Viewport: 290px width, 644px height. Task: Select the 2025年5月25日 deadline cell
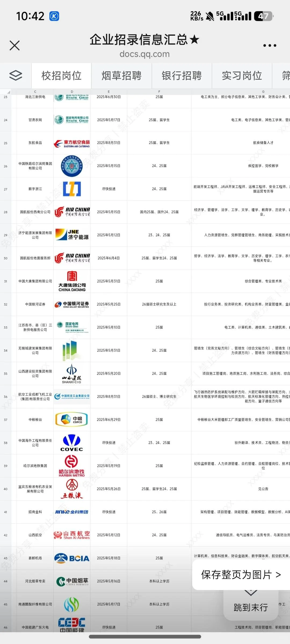click(x=109, y=305)
